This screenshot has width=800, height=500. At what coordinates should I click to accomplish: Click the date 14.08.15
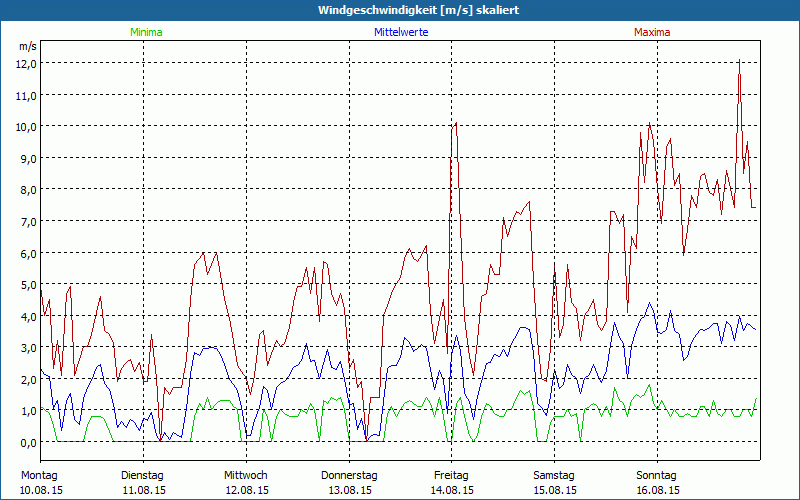coord(452,490)
